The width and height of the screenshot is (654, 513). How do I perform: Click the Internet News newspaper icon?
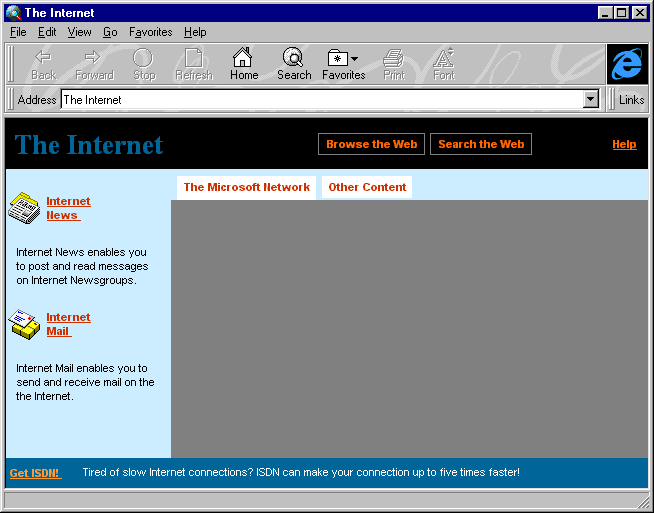[x=24, y=208]
